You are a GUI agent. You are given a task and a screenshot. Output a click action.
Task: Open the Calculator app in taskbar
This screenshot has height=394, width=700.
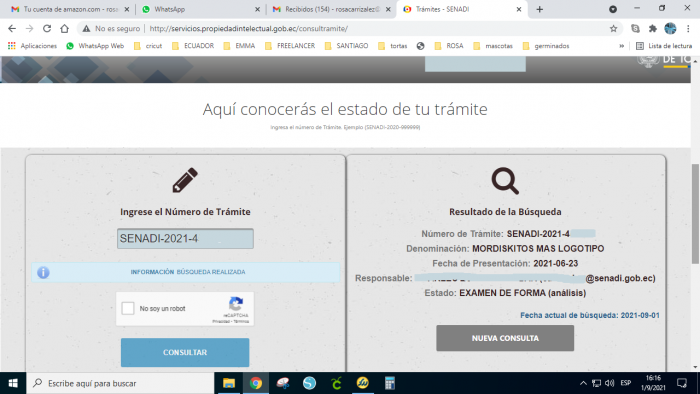(x=390, y=383)
